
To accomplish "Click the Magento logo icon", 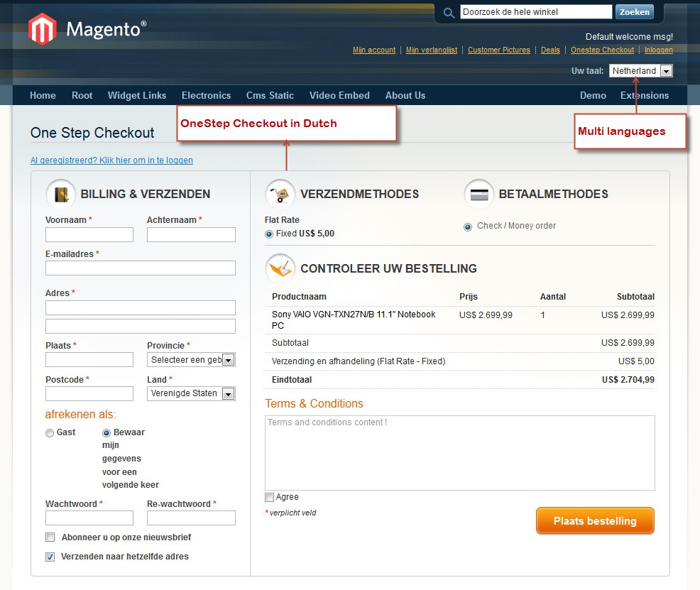I will [42, 30].
